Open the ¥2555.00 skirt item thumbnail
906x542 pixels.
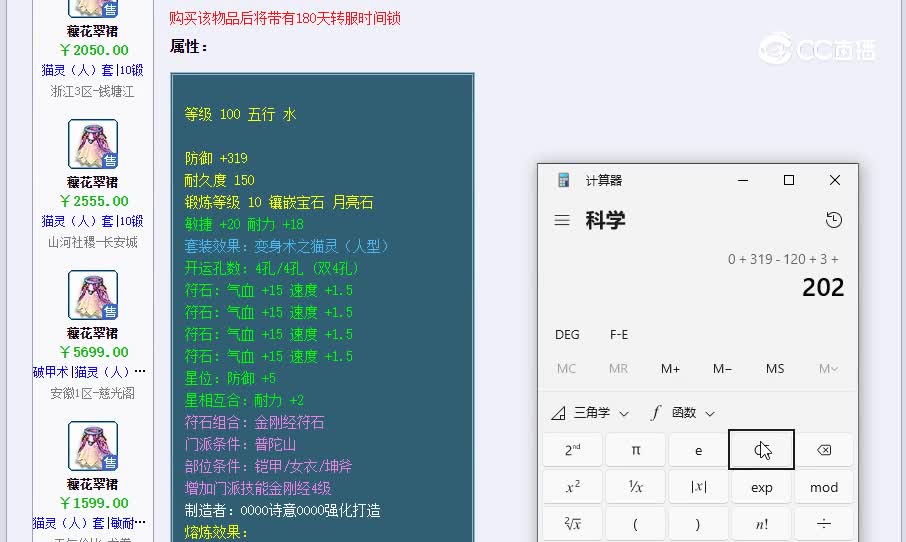click(93, 144)
